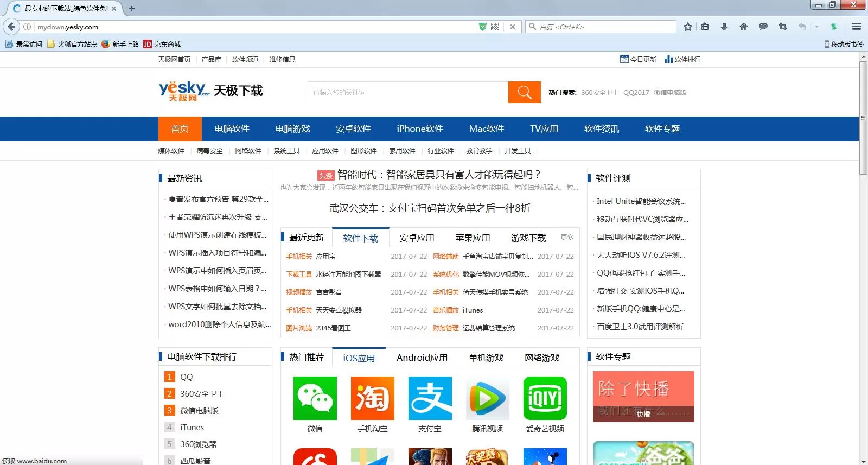Screen dimensions: 868x465
Task: Open 移动版书签 mobile bookmarks
Action: point(844,44)
